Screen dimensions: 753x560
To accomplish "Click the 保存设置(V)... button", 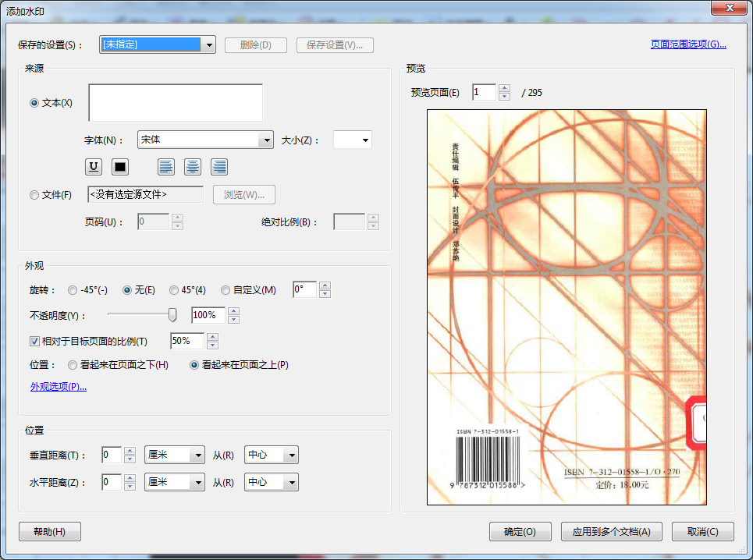I will click(335, 45).
